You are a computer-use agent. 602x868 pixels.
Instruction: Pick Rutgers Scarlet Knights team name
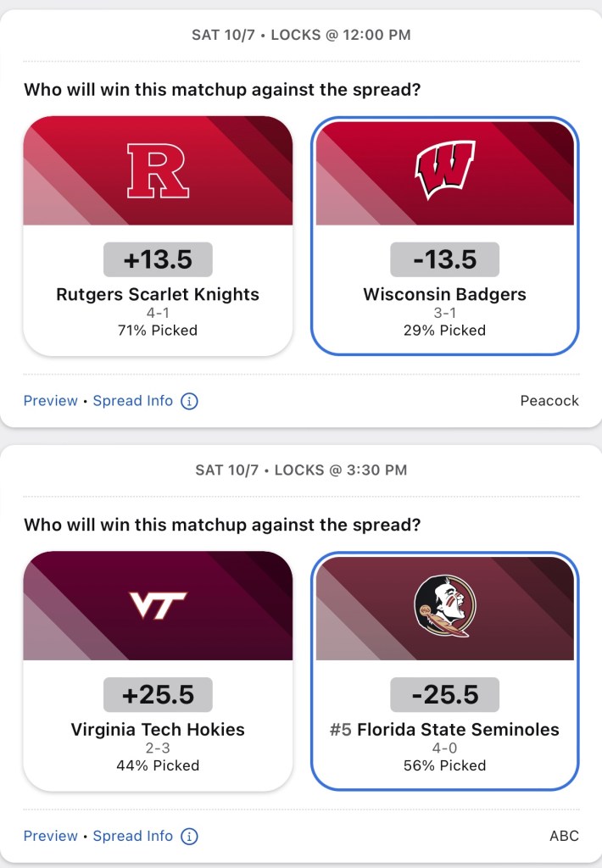coord(158,295)
